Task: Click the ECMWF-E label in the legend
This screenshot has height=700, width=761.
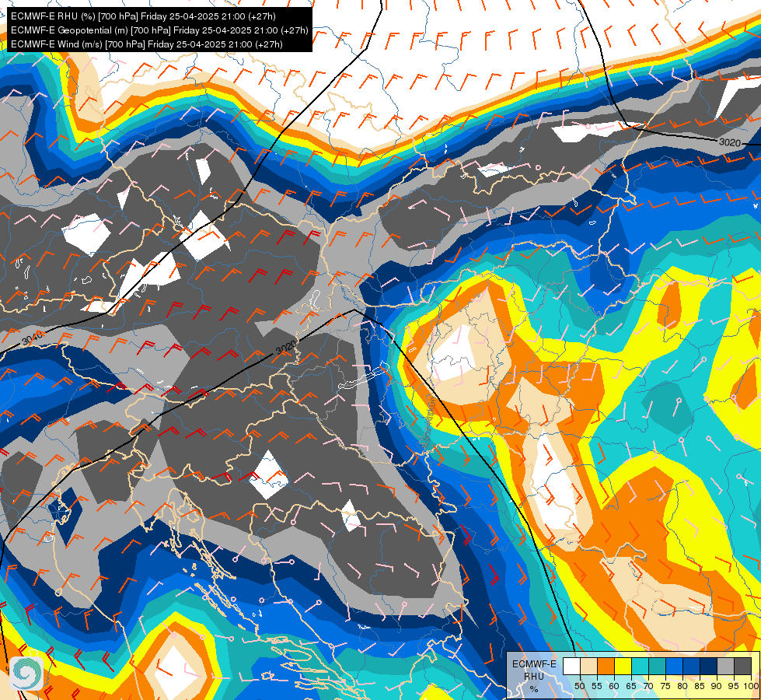Action: coord(534,664)
